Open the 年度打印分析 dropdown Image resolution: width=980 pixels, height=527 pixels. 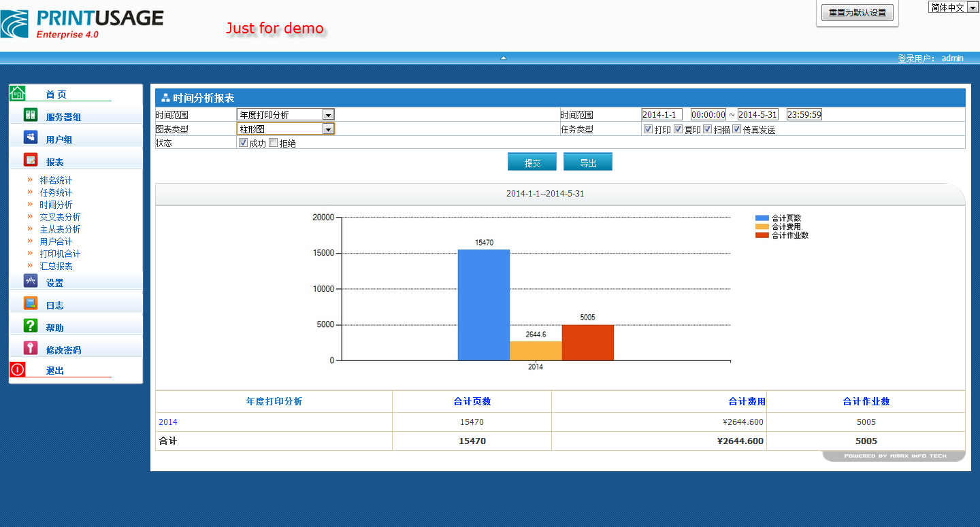click(x=328, y=115)
